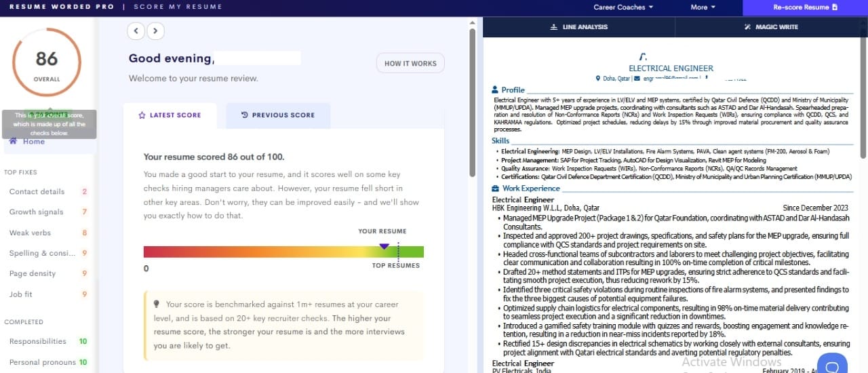Screen dimensions: 868x373
Task: Open the Job fit check
Action: click(x=21, y=295)
